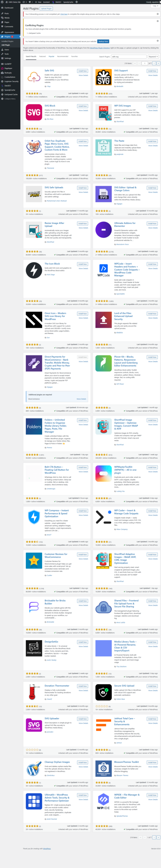Screen dimensions: 161x868
Task: Click the Search Plugins input field
Action: tap(129, 57)
